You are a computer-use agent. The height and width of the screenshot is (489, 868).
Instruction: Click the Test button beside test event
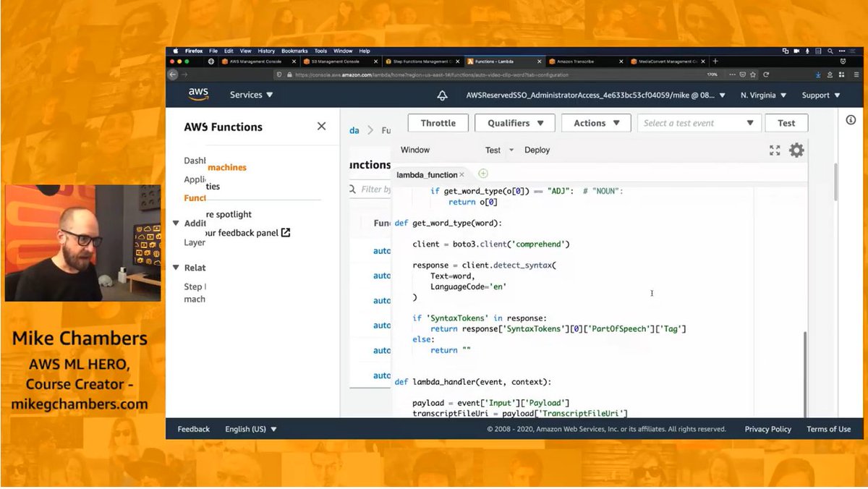point(786,123)
